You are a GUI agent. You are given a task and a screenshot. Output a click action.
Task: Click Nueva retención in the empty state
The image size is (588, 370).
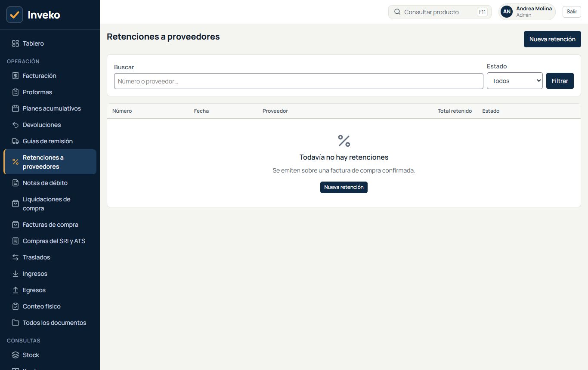(344, 187)
